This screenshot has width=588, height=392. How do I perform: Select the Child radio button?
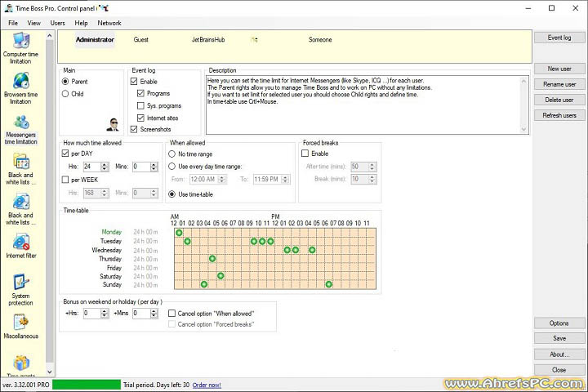coord(65,94)
